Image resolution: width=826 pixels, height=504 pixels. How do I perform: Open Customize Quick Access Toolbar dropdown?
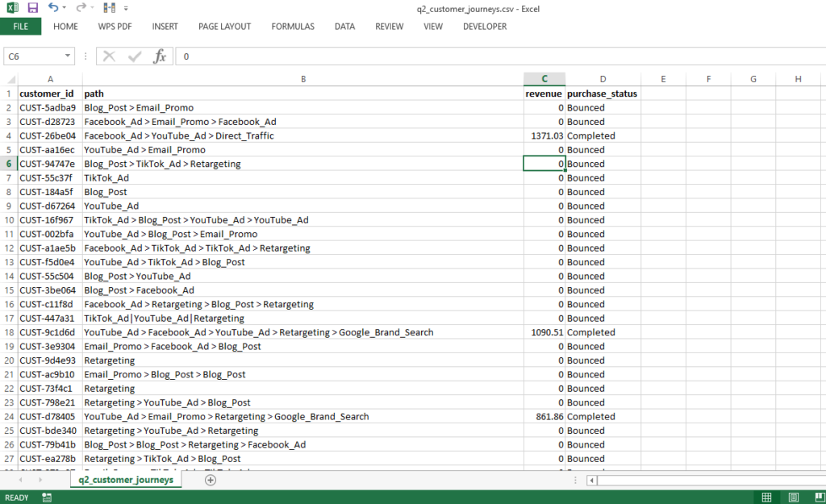coord(126,8)
